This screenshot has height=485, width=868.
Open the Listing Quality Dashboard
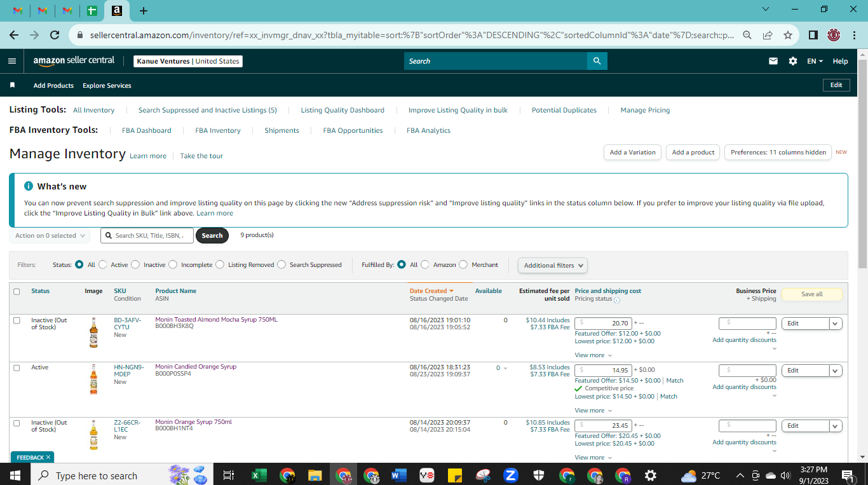tap(342, 110)
